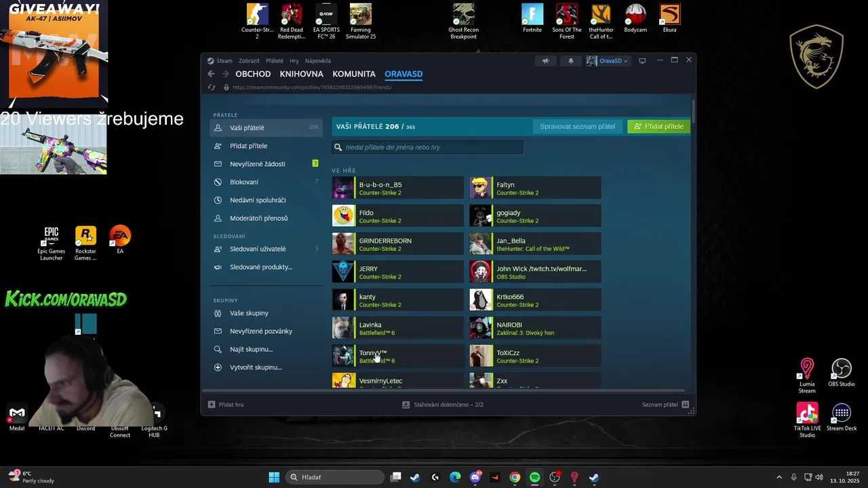Open Nedávní spoluhráči sidebar item
This screenshot has width=868, height=488.
266,200
